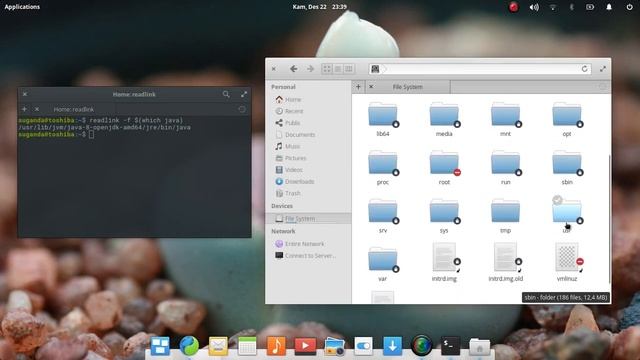The height and width of the screenshot is (360, 640).
Task: Go forward in the file manager
Action: tap(310, 69)
